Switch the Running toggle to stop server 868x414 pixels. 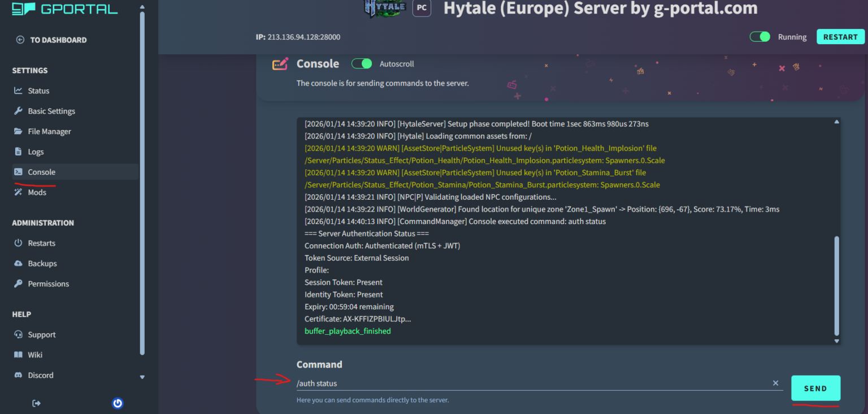759,36
